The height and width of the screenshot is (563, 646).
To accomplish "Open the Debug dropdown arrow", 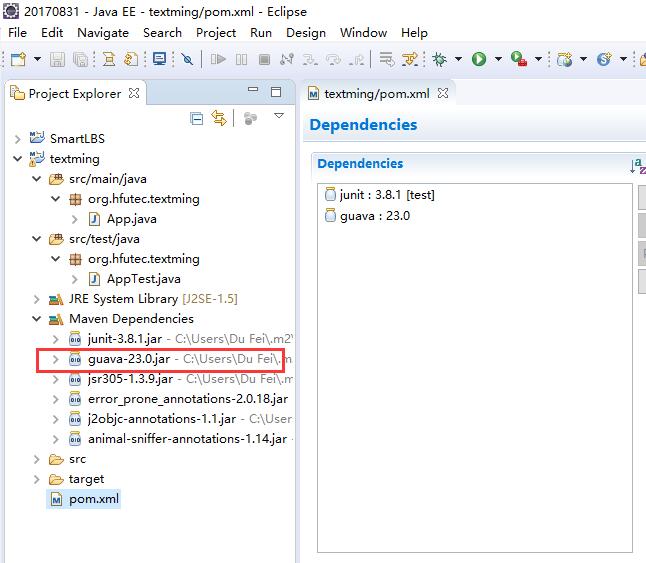I will [458, 59].
